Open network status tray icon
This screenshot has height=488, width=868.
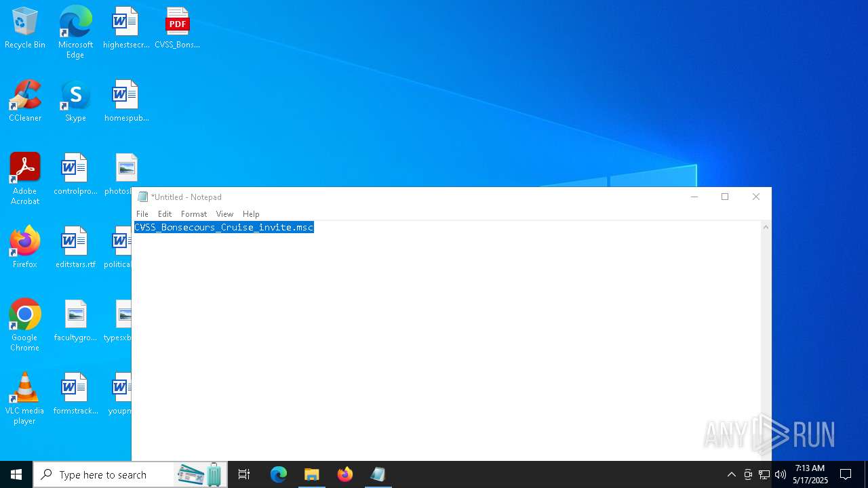[x=764, y=474]
